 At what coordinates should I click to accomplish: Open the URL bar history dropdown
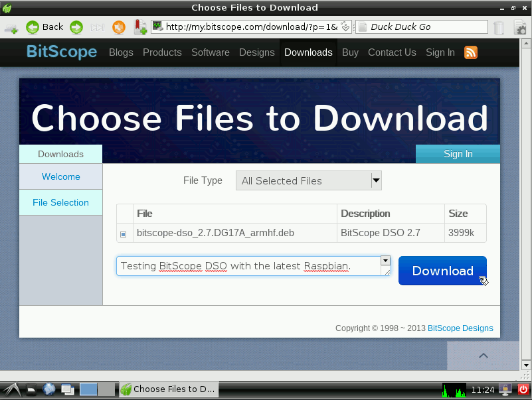(x=345, y=27)
